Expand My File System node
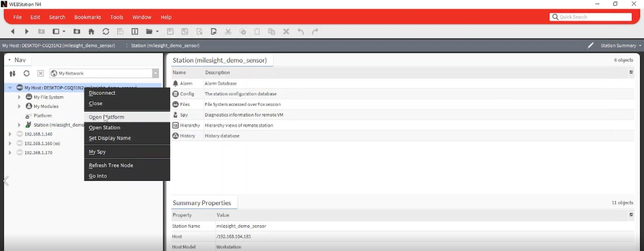 [x=19, y=97]
